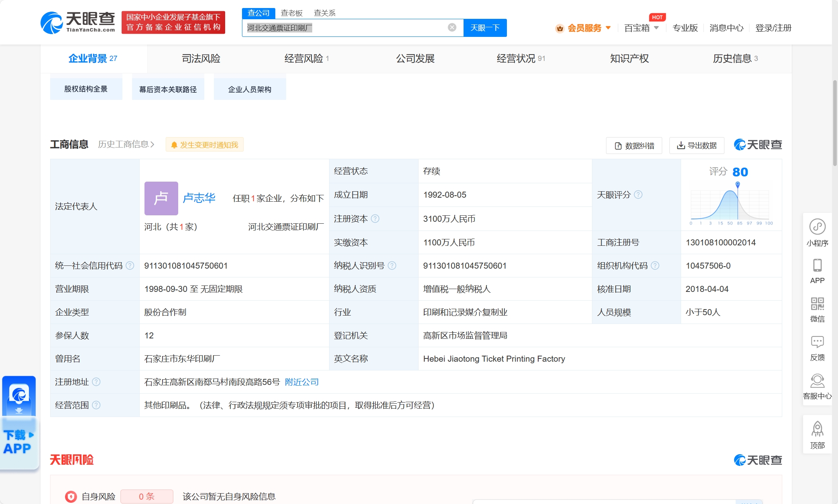Open 专业版 link

point(685,28)
